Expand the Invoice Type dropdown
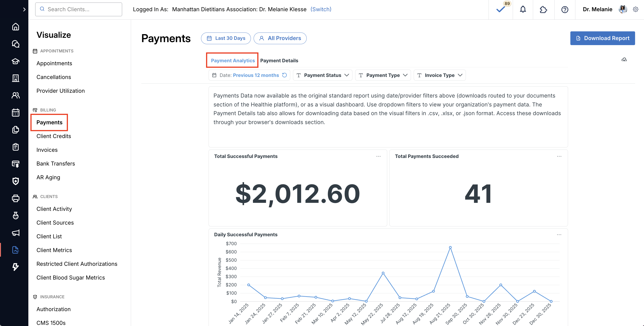Viewport: 644px width, 326px height. coord(440,75)
